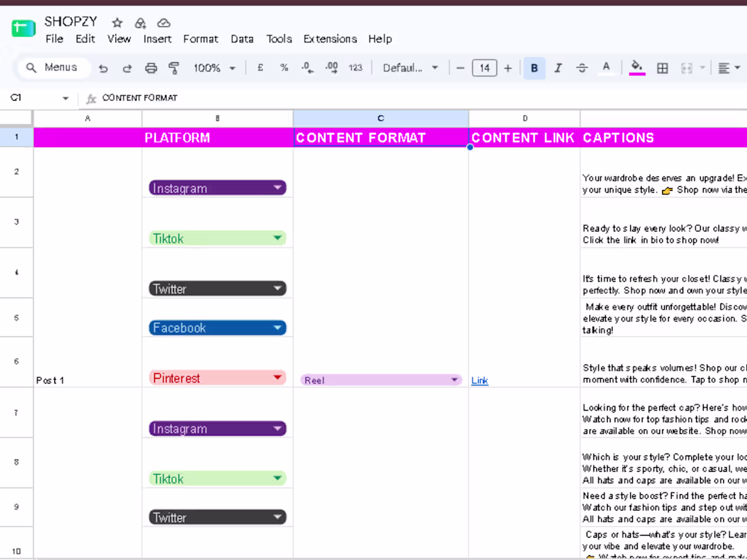Open the Instagram dropdown in row 2
The image size is (747, 560).
pos(218,187)
